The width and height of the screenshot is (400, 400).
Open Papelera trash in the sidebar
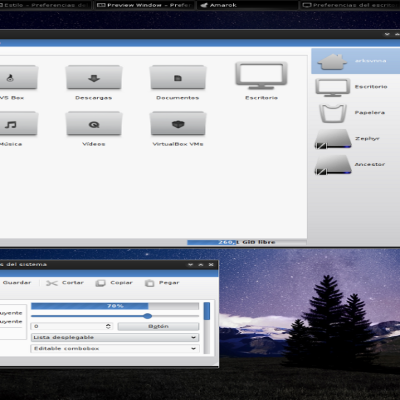point(355,113)
